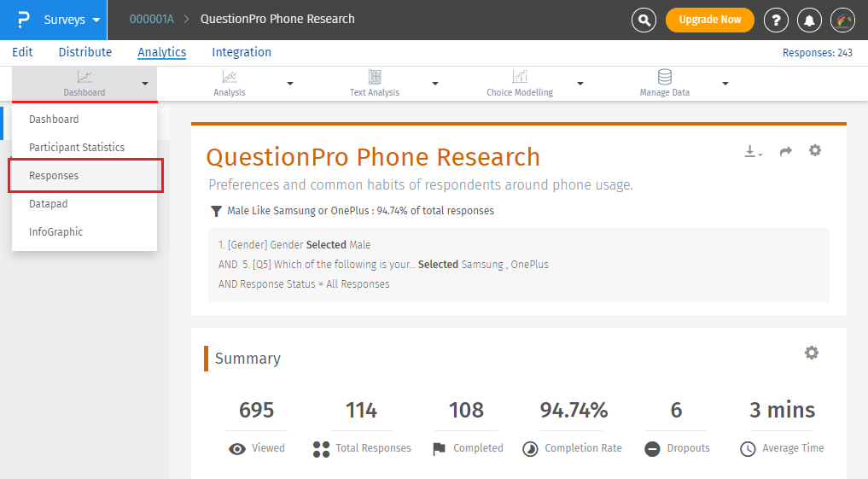Open the Integration tab
The height and width of the screenshot is (479, 868).
[x=242, y=52]
